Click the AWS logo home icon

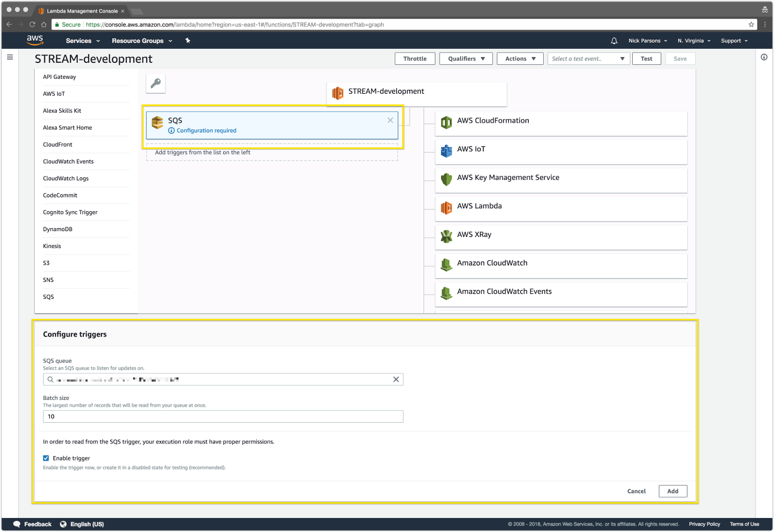point(35,40)
